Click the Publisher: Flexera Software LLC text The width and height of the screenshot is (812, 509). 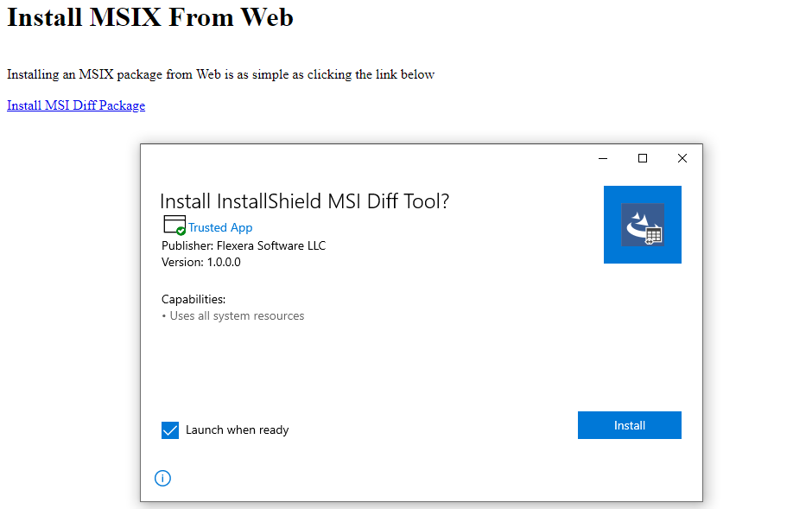coord(244,245)
